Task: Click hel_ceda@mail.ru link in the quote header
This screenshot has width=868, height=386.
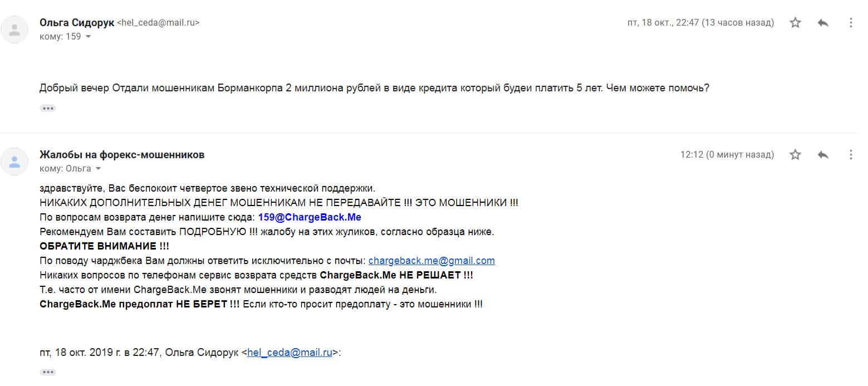Action: click(290, 352)
